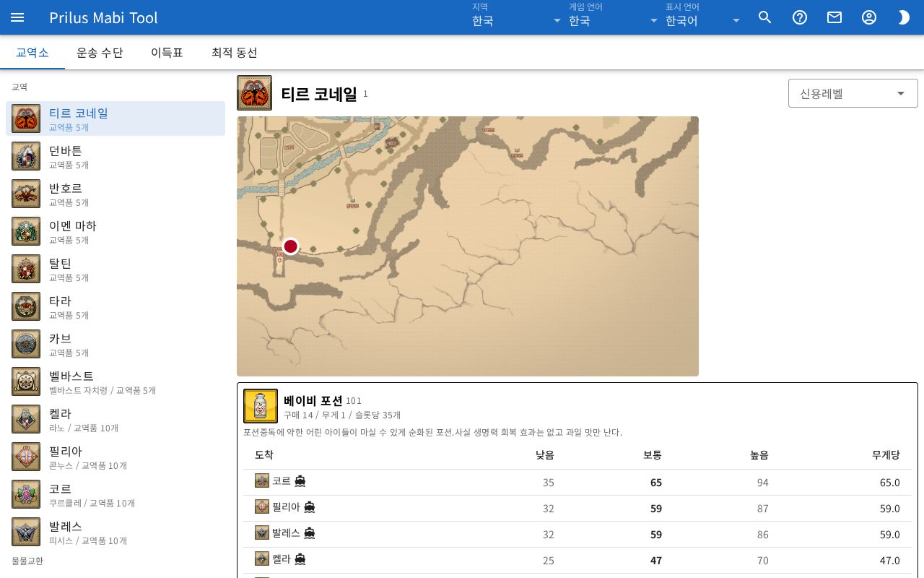Viewport: 924px width, 578px height.
Task: Click the 켈라 destination row label
Action: pyautogui.click(x=282, y=559)
